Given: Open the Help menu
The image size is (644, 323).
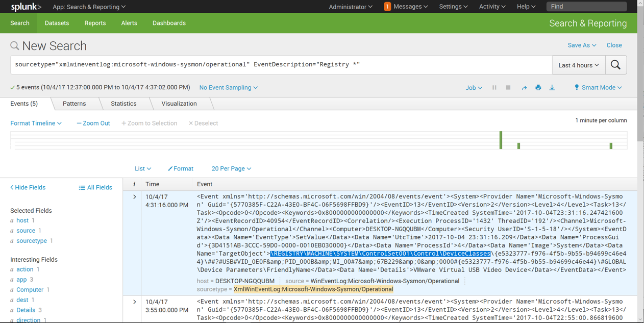Looking at the screenshot, I should (526, 7).
